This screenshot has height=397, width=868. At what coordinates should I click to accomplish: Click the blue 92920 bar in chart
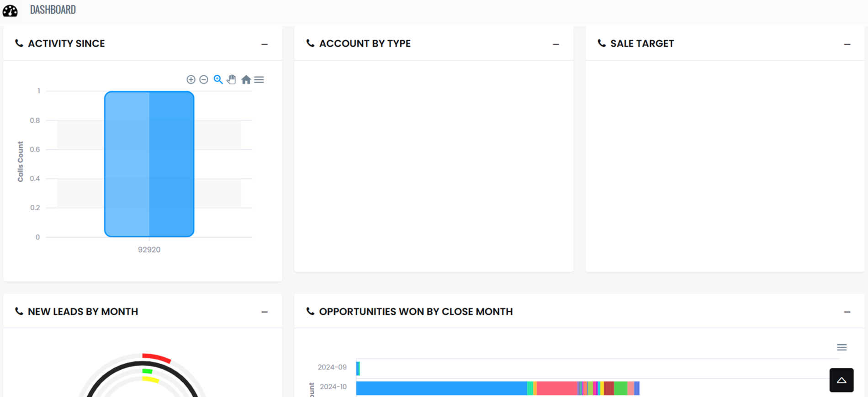coord(149,164)
